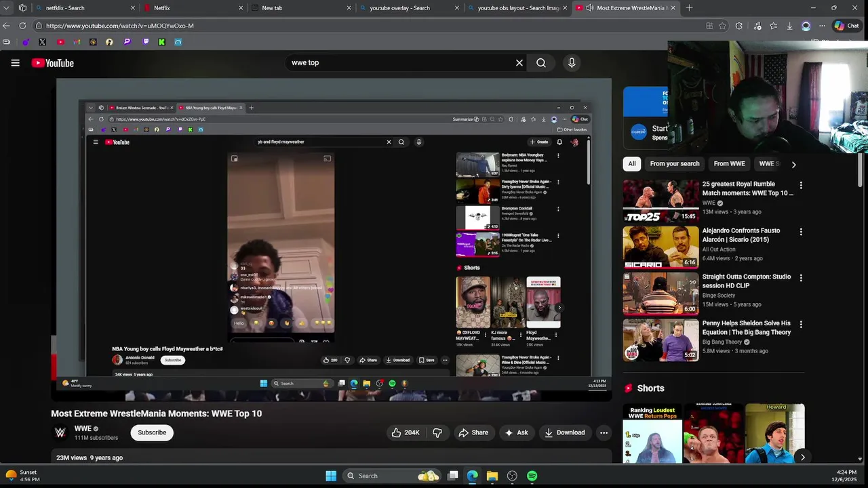Start voice search with the microphone icon
The width and height of the screenshot is (868, 488).
pos(572,62)
